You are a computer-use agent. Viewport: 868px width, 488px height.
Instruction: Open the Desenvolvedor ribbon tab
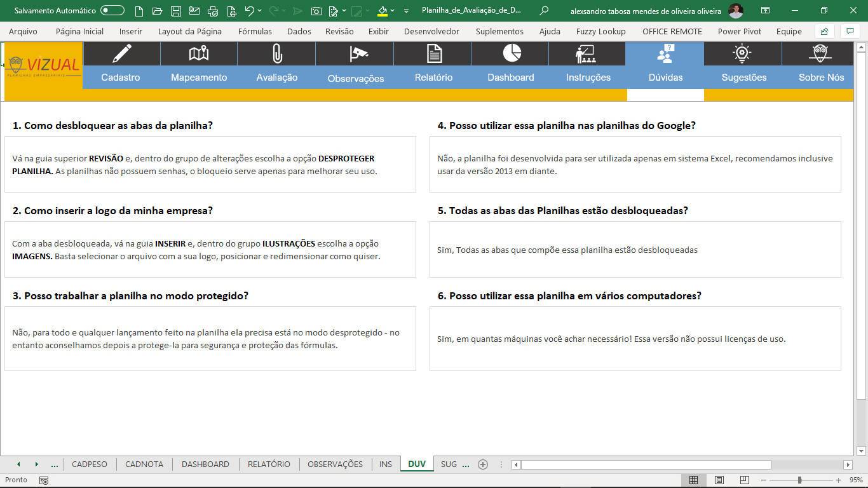431,31
